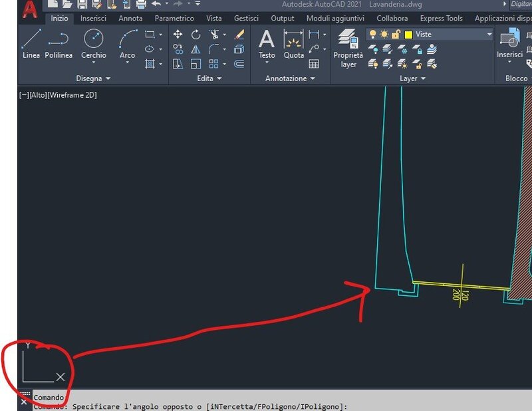532x411 pixels.
Task: Toggle layer visibility with the bulb icon
Action: click(x=372, y=35)
